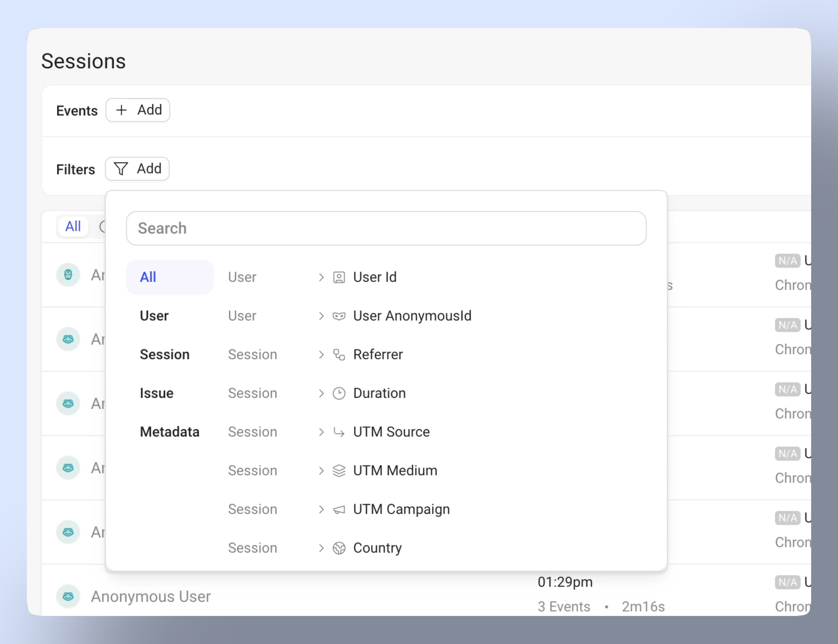Click the clock icon next to Duration

click(x=339, y=393)
